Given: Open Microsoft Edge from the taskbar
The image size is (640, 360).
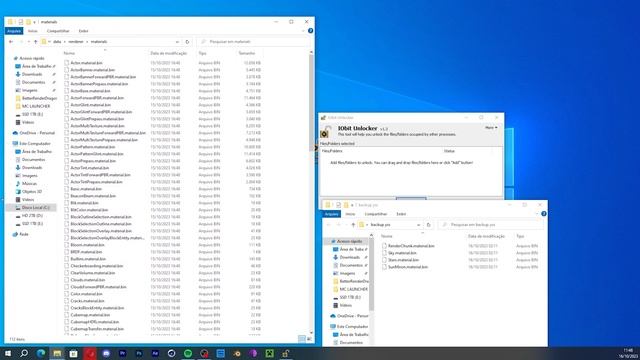Looking at the screenshot, I should tap(41, 353).
